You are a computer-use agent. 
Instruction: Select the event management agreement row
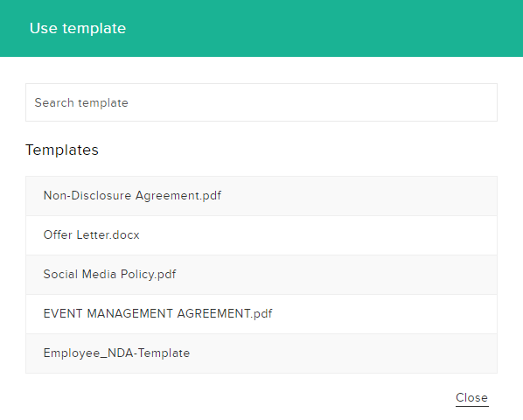click(261, 314)
